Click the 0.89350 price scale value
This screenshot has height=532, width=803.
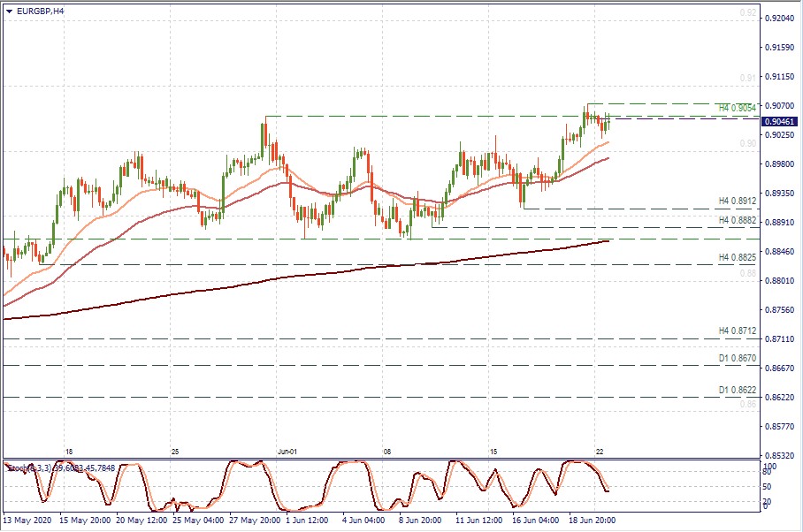tap(780, 194)
